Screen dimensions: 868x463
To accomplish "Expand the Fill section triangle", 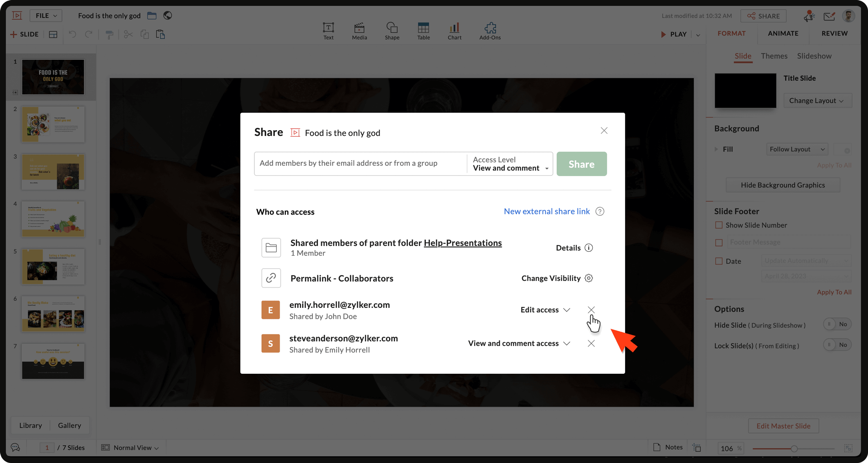I will [x=716, y=149].
